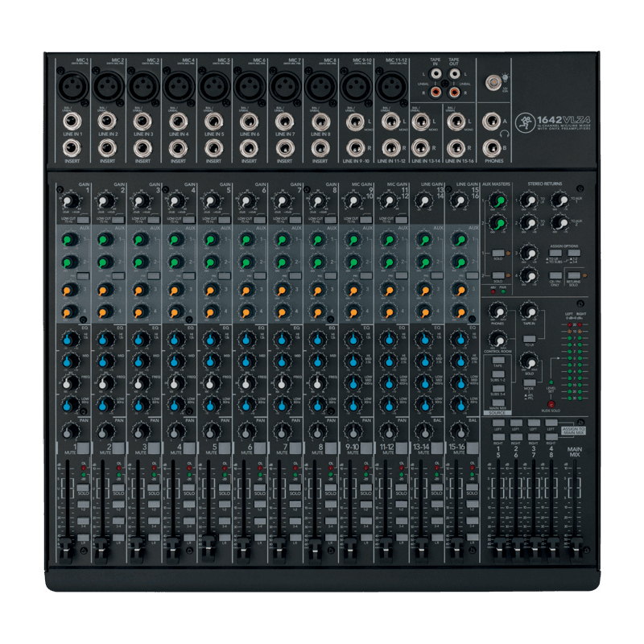The image size is (644, 644).
Task: Turn the PAN knob on channel 3
Action: pyautogui.click(x=142, y=429)
